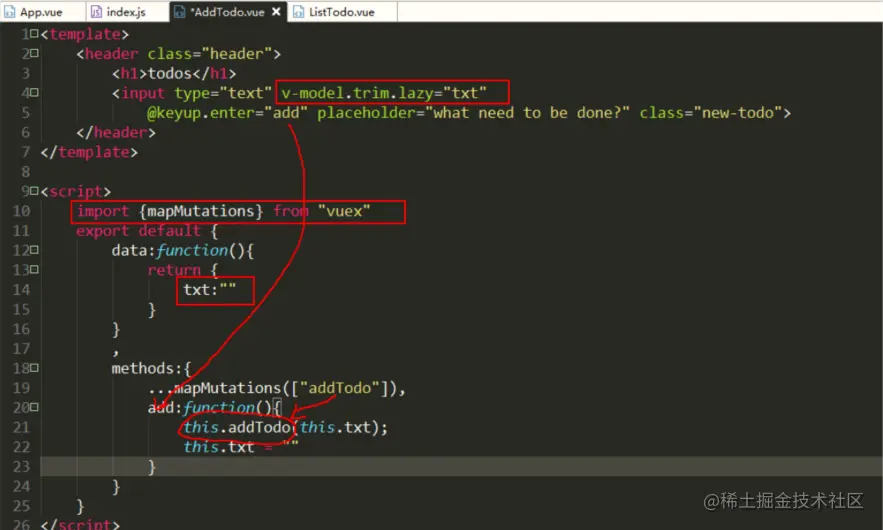Click the ListTodo.vue file icon
Viewport: 883px width, 530px height.
point(298,12)
